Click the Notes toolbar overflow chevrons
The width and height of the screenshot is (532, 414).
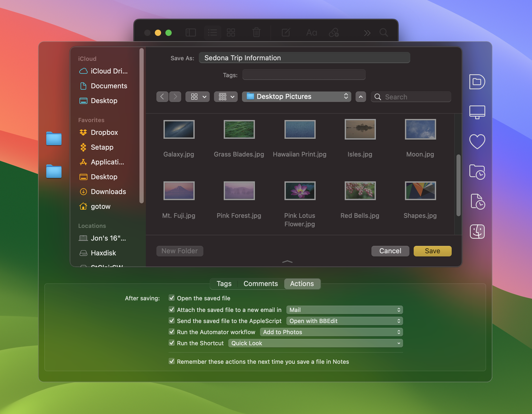click(x=367, y=33)
